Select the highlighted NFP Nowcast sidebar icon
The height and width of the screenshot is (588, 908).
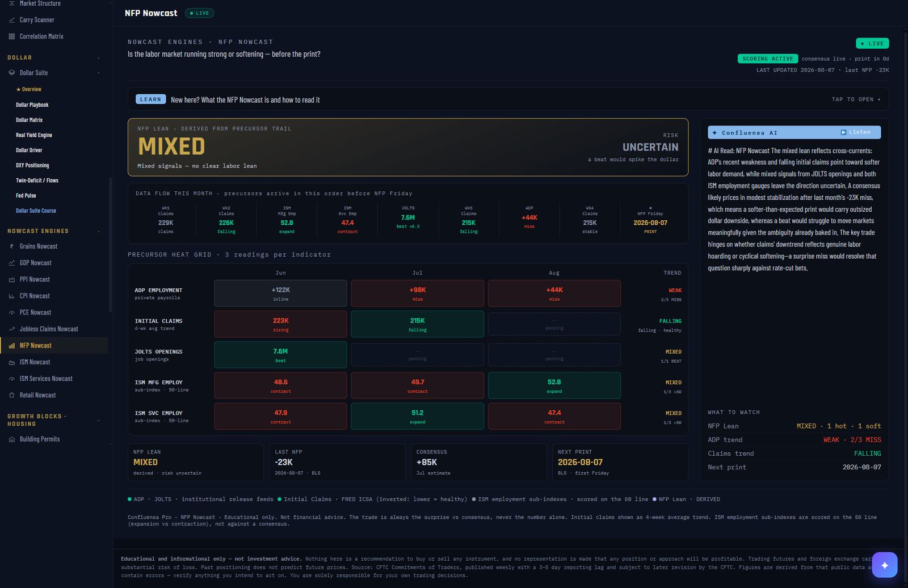click(x=12, y=346)
